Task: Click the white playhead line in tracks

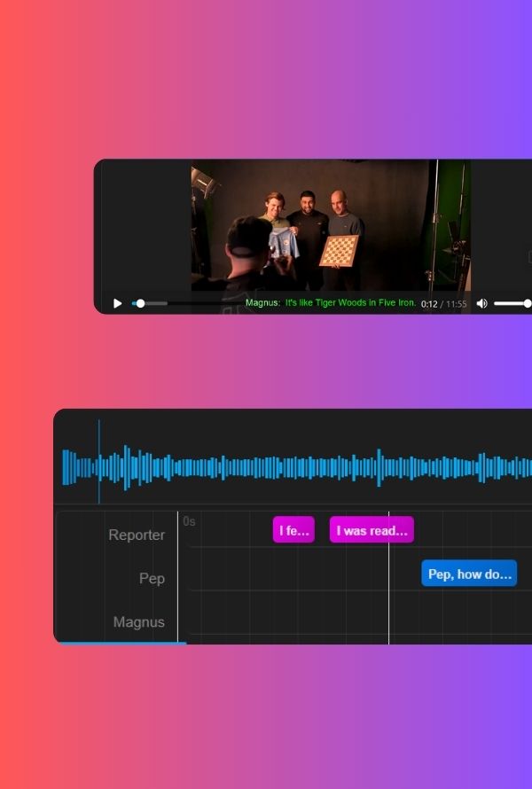Action: [388, 603]
